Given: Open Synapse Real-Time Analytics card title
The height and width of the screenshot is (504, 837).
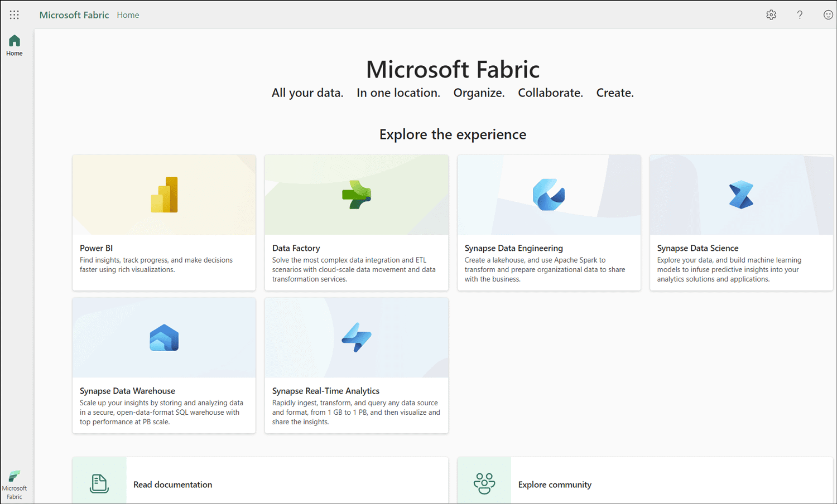Looking at the screenshot, I should tap(326, 391).
